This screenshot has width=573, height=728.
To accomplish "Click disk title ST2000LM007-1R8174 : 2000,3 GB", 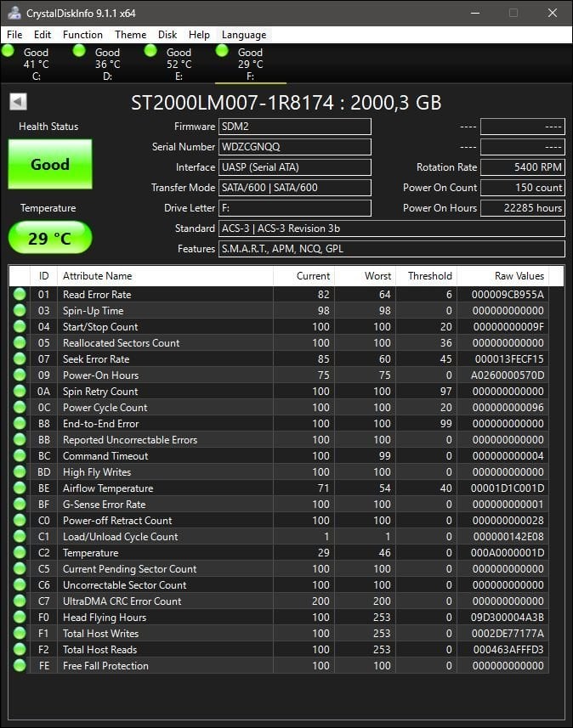I will (286, 103).
